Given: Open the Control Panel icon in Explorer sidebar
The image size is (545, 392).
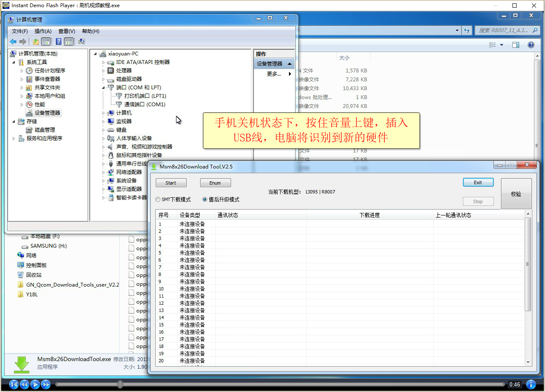Looking at the screenshot, I should (x=21, y=265).
